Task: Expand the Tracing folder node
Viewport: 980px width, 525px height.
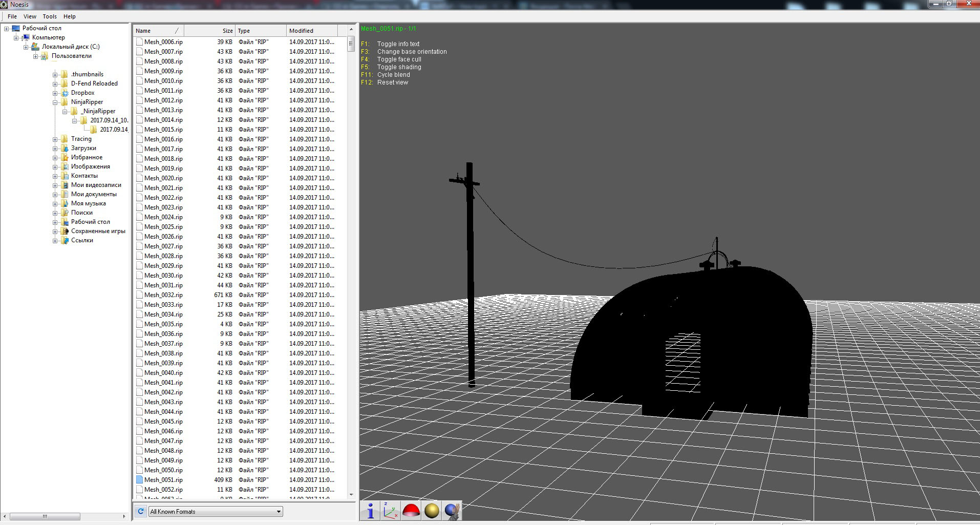Action: pos(55,139)
